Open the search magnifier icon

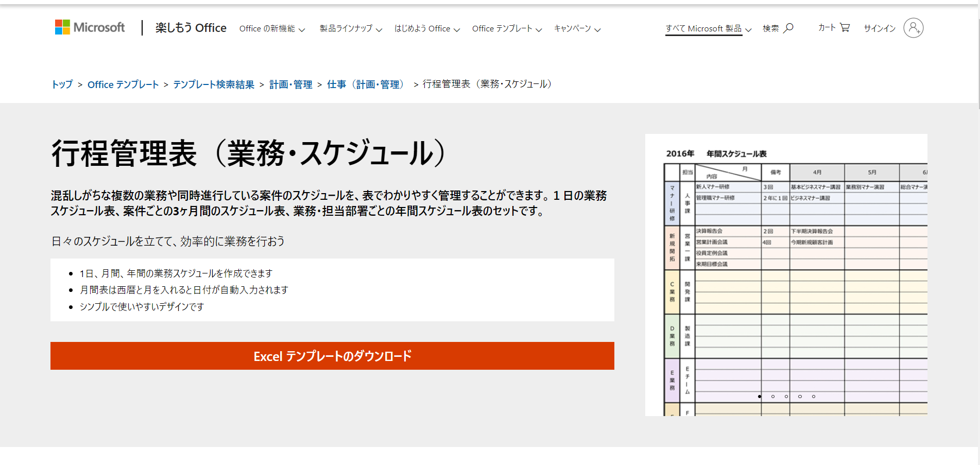coord(788,28)
